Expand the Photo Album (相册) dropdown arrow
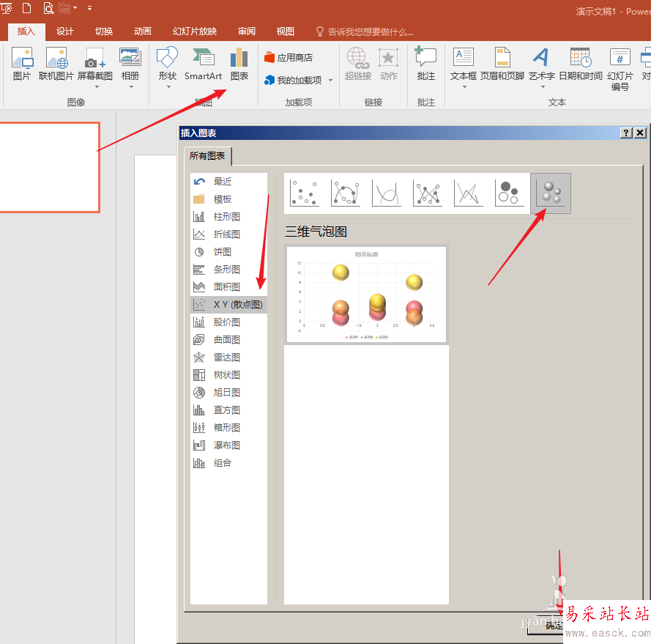The image size is (651, 644). pyautogui.click(x=131, y=87)
